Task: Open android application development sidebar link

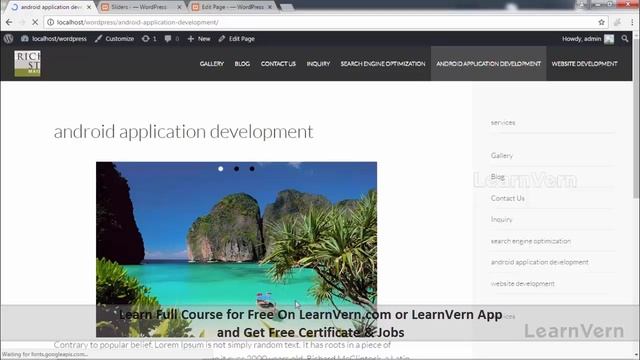Action: pyautogui.click(x=540, y=262)
